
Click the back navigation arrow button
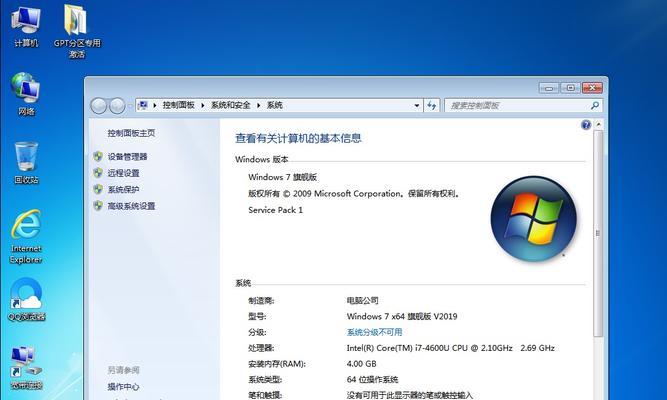coord(99,106)
